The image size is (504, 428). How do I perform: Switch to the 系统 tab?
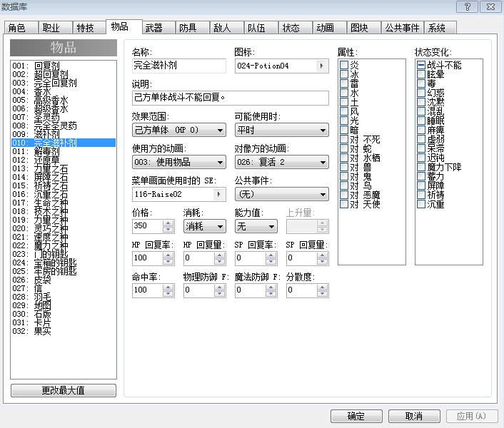point(440,28)
